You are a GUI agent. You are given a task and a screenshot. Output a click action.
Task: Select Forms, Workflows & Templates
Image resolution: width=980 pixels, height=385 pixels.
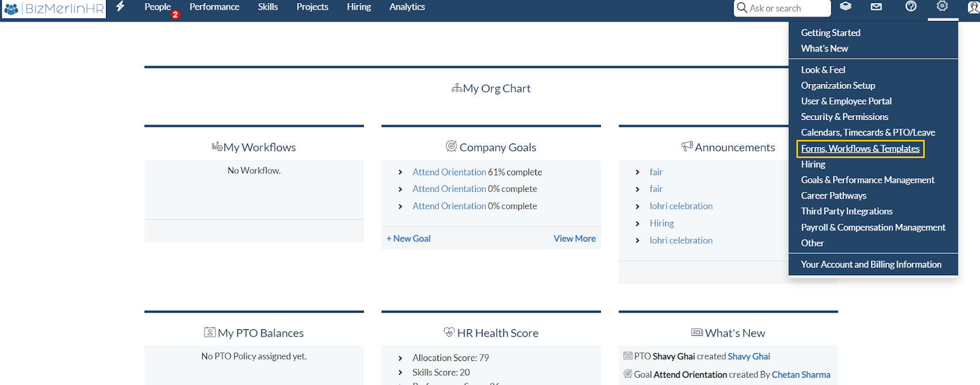point(861,149)
